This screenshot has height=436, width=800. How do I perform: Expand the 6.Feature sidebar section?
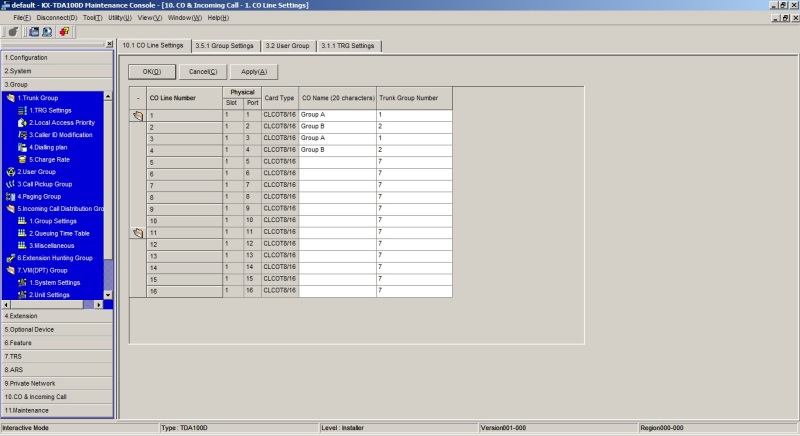[x=57, y=343]
